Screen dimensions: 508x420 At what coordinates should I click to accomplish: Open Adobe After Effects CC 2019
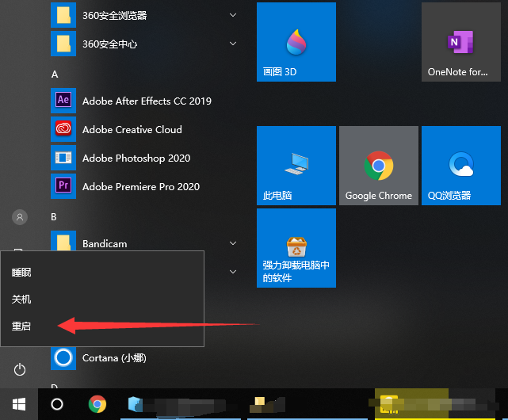click(146, 101)
